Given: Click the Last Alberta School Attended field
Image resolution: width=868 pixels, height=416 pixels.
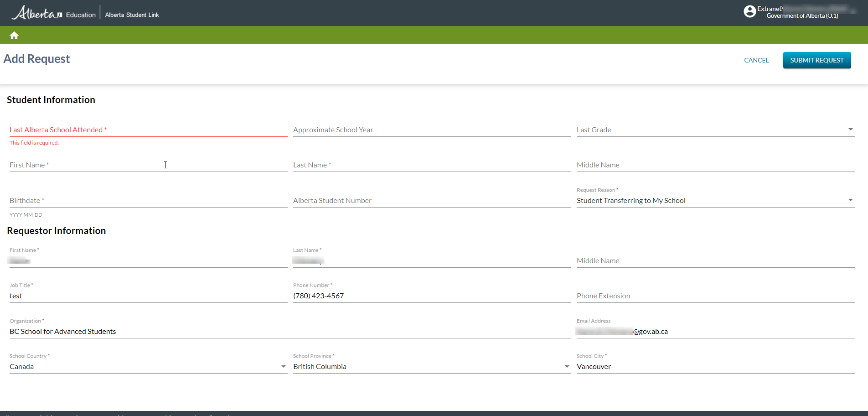Looking at the screenshot, I should click(148, 130).
